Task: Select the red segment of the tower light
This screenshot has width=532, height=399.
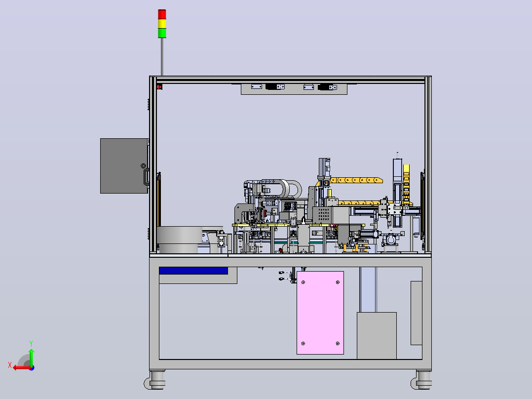Action: tap(162, 14)
